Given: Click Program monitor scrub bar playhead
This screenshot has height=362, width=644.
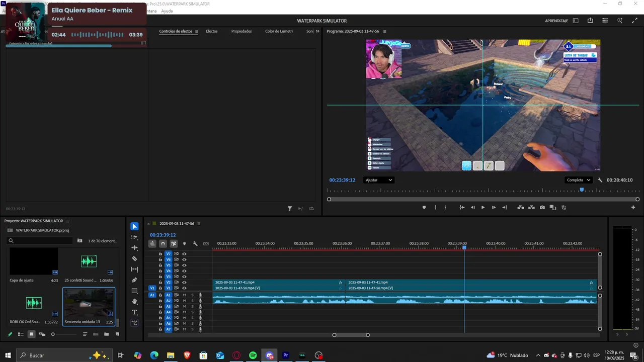Looking at the screenshot, I should pyautogui.click(x=582, y=190).
